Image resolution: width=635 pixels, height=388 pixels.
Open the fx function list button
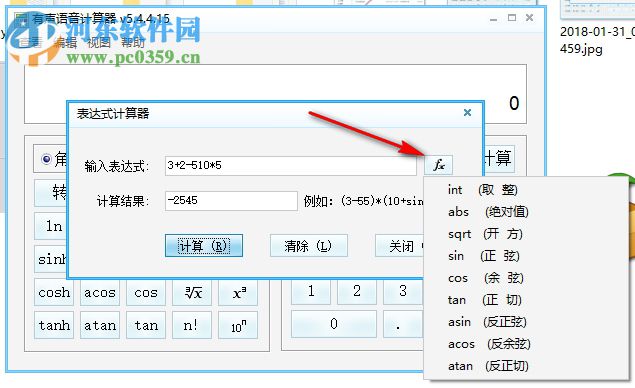click(x=438, y=165)
